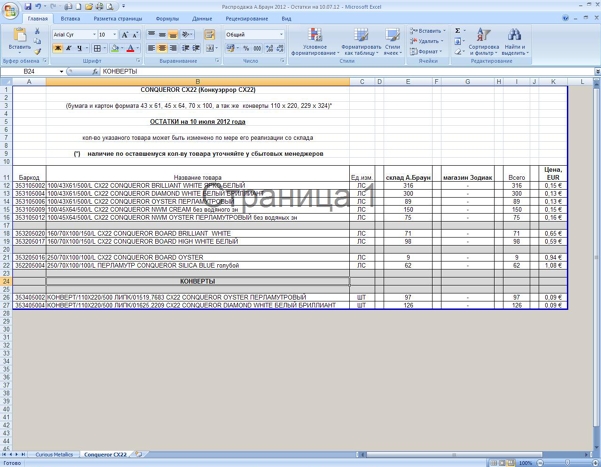The width and height of the screenshot is (601, 467).
Task: Toggle italic (К) formatting
Action: coord(69,48)
